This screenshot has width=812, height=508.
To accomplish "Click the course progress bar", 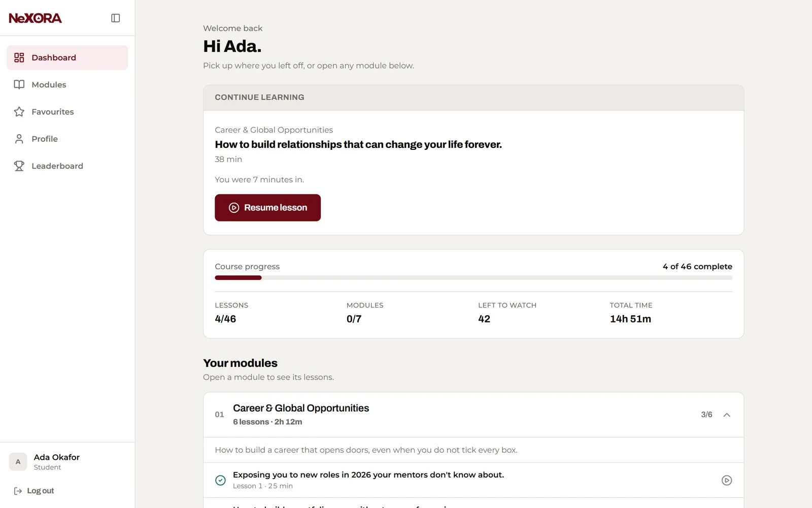I will pyautogui.click(x=473, y=278).
